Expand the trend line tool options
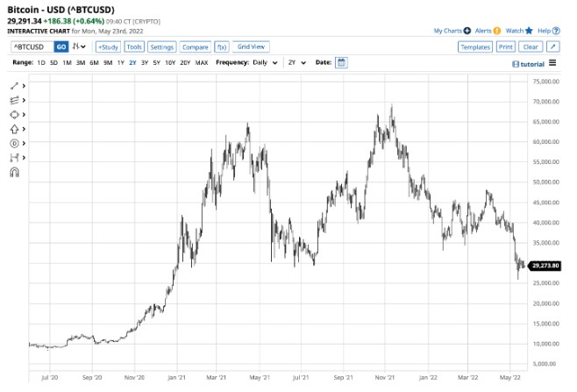This screenshot has height=392, width=577. pos(24,86)
